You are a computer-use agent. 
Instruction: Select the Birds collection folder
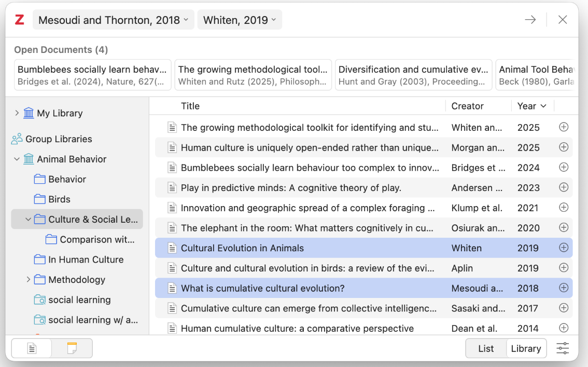(59, 199)
